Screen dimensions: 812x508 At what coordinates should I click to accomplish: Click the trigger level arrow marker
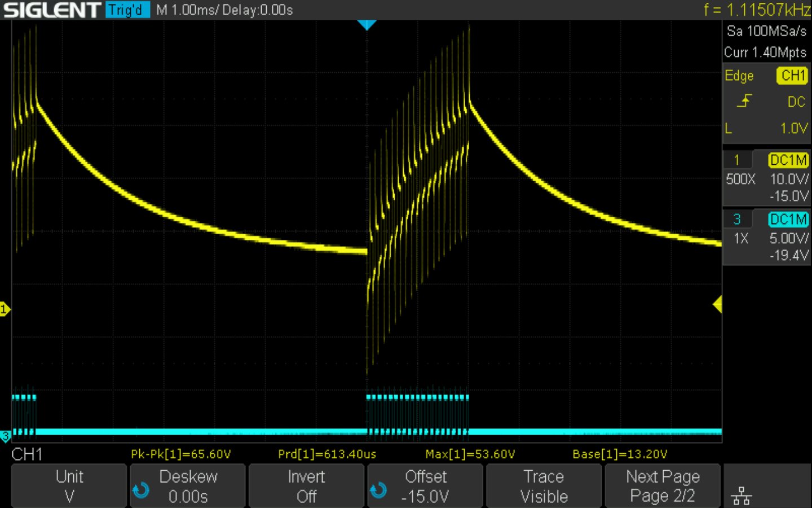(717, 305)
